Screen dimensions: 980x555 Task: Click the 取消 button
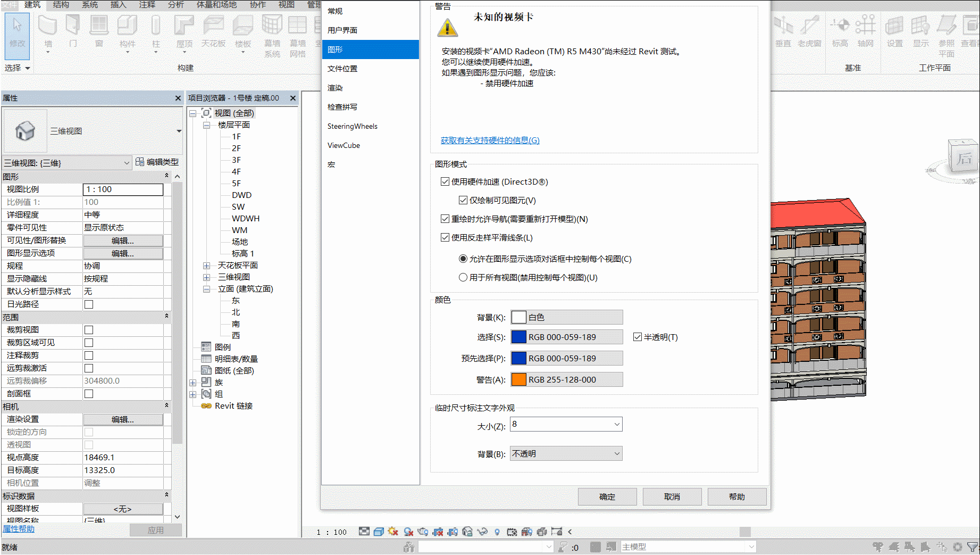tap(672, 496)
